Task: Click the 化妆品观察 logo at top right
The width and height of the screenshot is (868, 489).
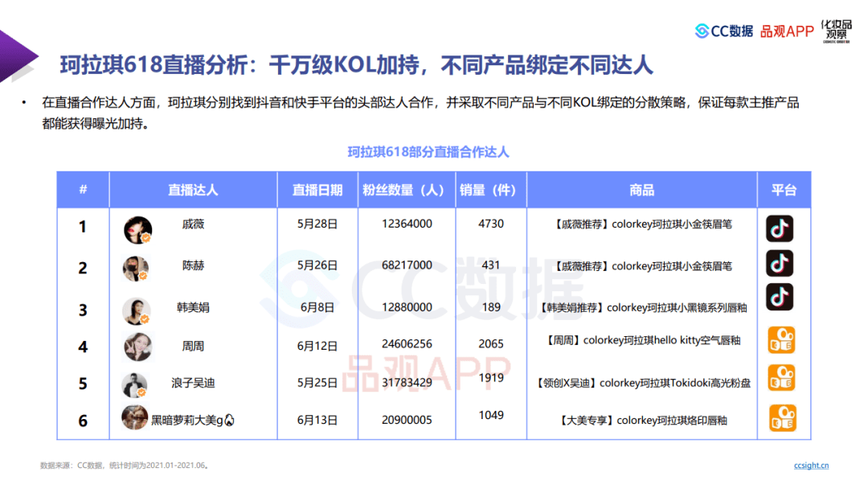Action: (x=837, y=31)
